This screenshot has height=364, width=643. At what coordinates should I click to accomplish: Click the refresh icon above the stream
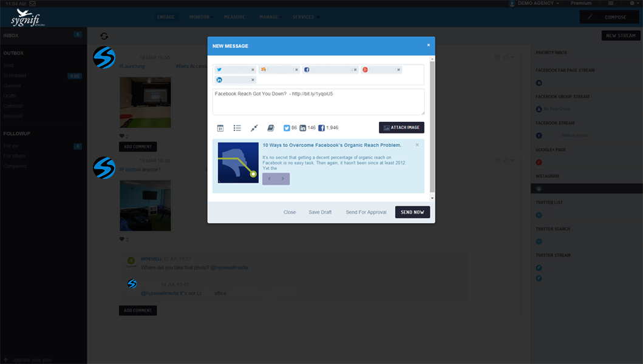click(104, 36)
